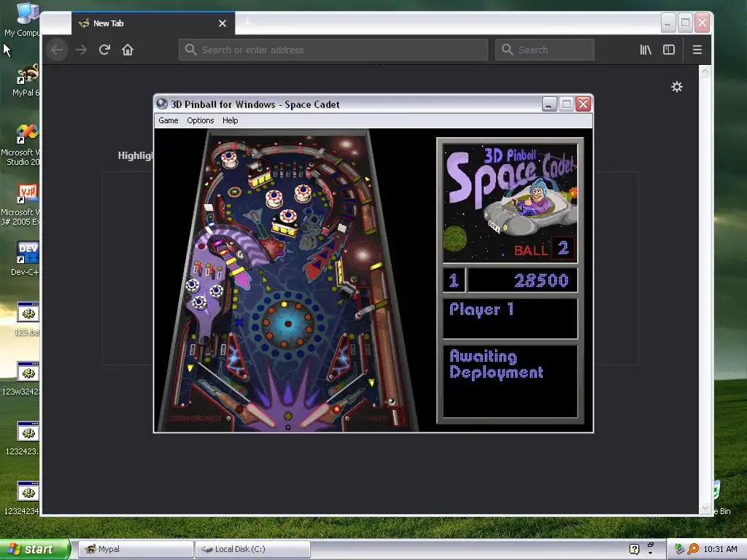Select the Dev-C++ desktop icon

click(x=26, y=259)
